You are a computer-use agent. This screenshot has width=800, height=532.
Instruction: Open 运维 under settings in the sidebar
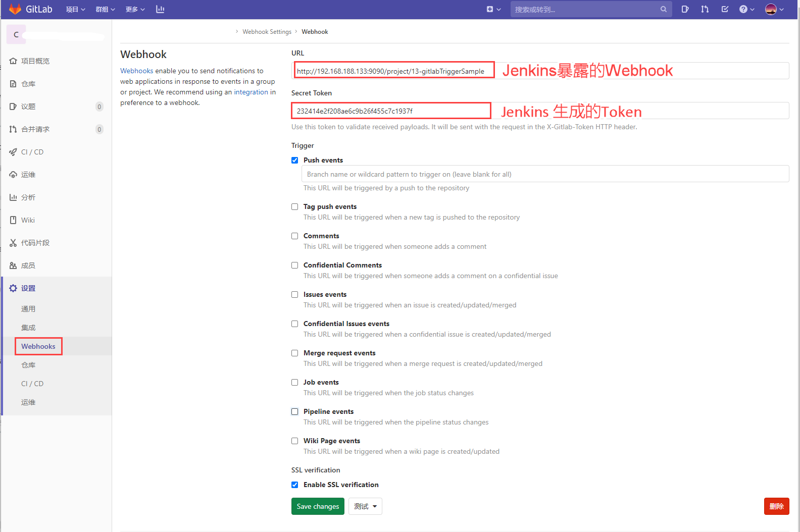pyautogui.click(x=28, y=402)
